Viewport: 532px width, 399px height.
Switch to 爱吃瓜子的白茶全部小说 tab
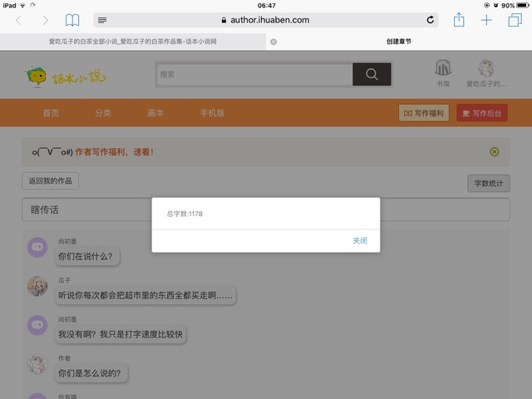pyautogui.click(x=133, y=42)
